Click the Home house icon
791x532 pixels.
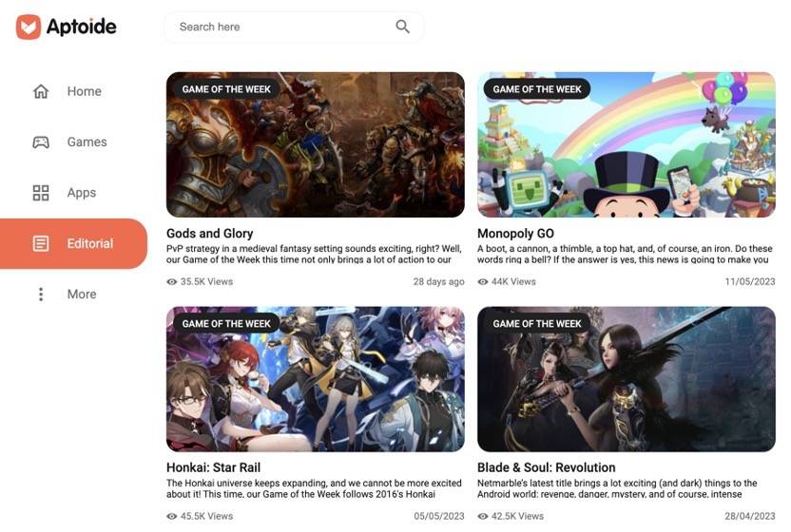tap(41, 91)
